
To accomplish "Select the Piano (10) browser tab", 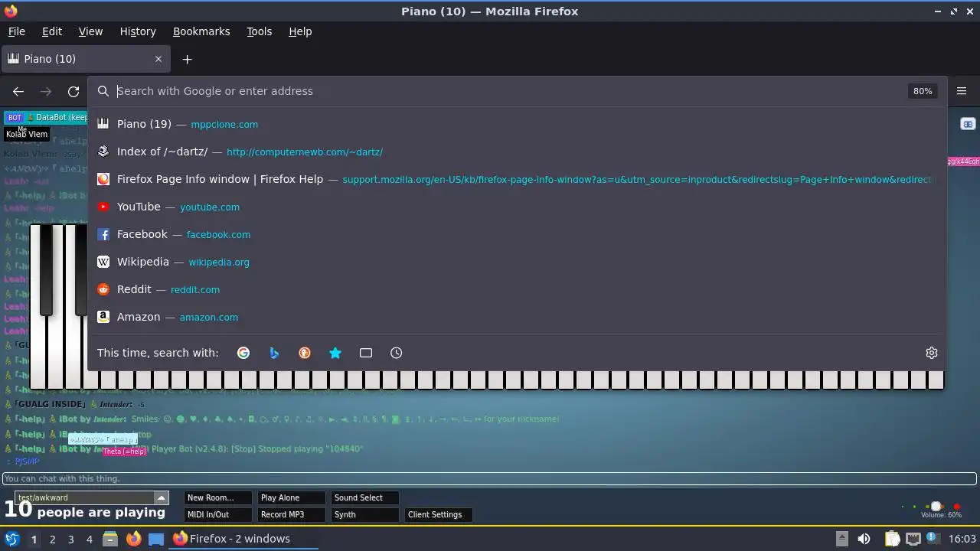I will pyautogui.click(x=85, y=59).
